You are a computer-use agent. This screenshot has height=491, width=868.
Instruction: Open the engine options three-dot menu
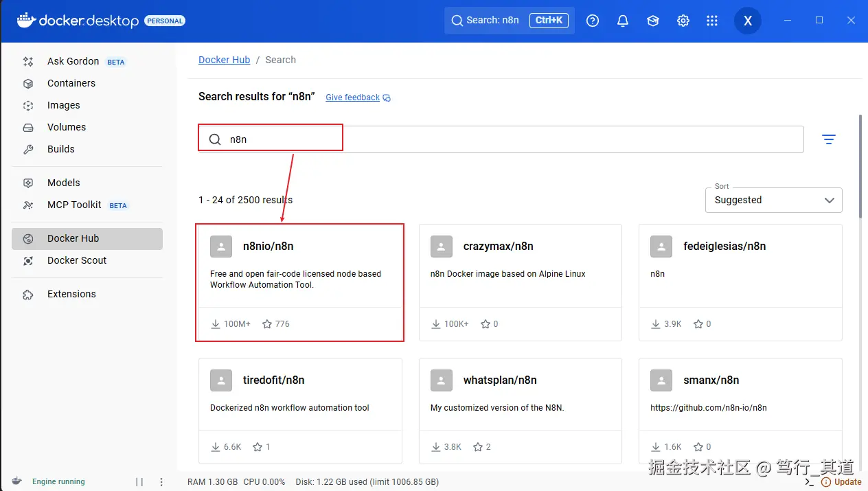pyautogui.click(x=161, y=482)
